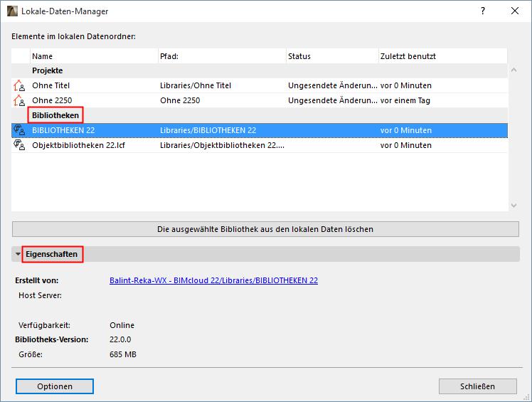Click the Eigenschaften panel header label
This screenshot has width=532, height=402.
pos(52,254)
